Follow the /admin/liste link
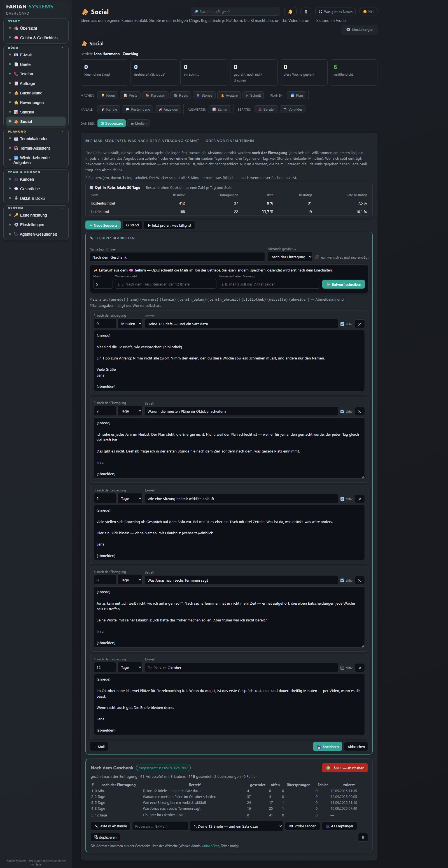The height and width of the screenshot is (868, 448). click(x=211, y=846)
